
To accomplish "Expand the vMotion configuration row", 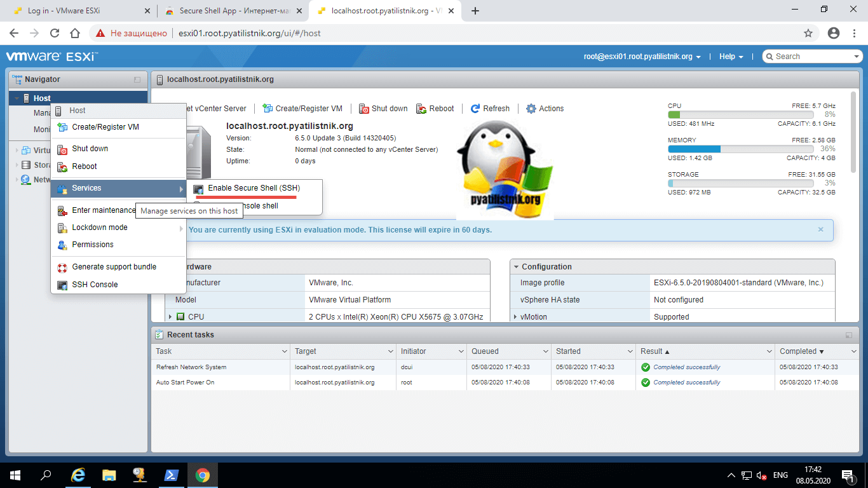I will 515,317.
